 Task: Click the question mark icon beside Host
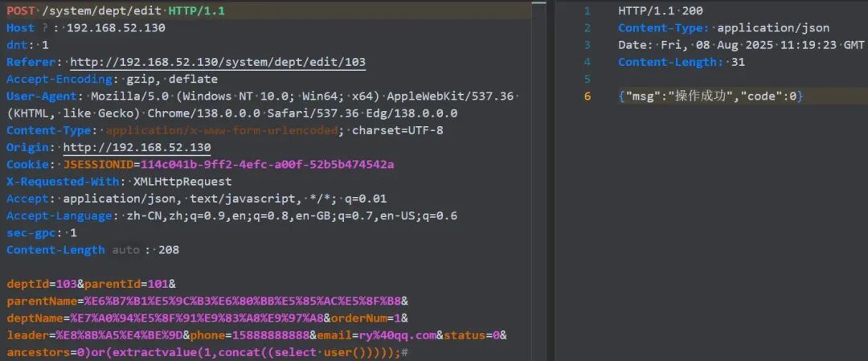pyautogui.click(x=45, y=27)
